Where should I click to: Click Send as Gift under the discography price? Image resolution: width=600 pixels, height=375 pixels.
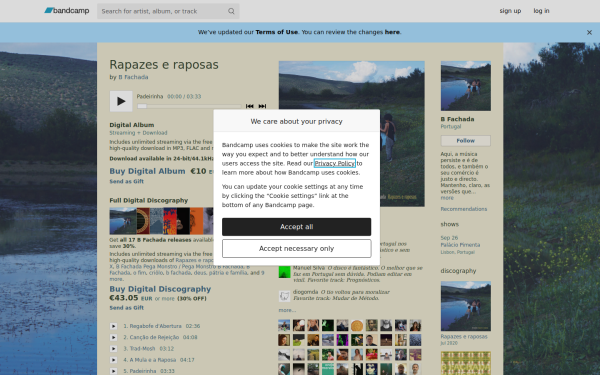[127, 308]
